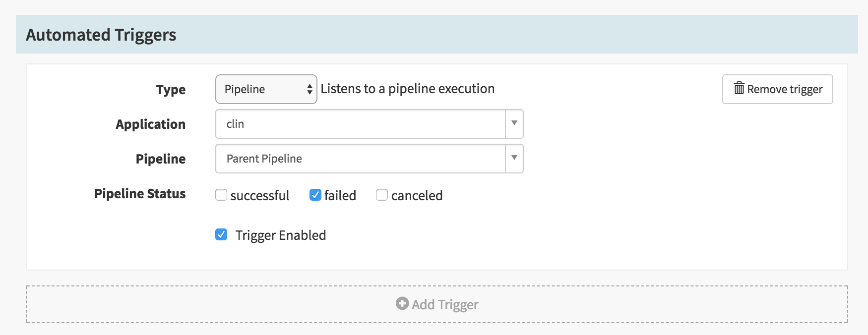Click the Application field's down-arrow icon
Image resolution: width=868 pixels, height=335 pixels.
click(514, 123)
